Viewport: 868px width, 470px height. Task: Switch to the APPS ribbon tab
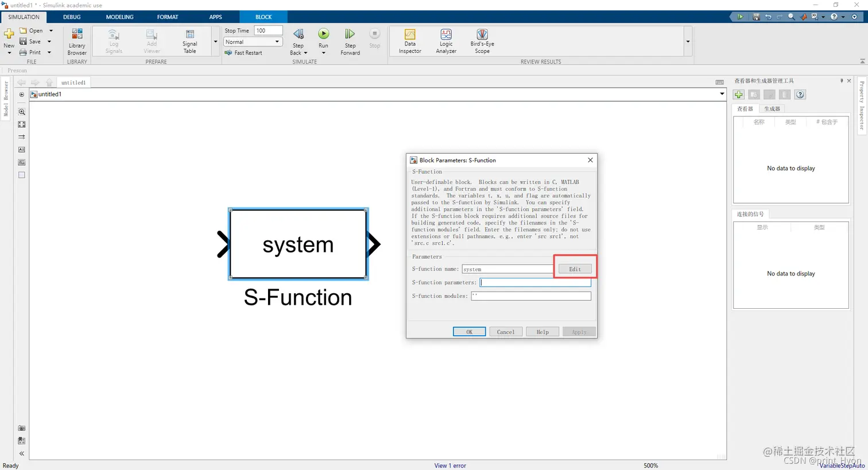pos(215,17)
